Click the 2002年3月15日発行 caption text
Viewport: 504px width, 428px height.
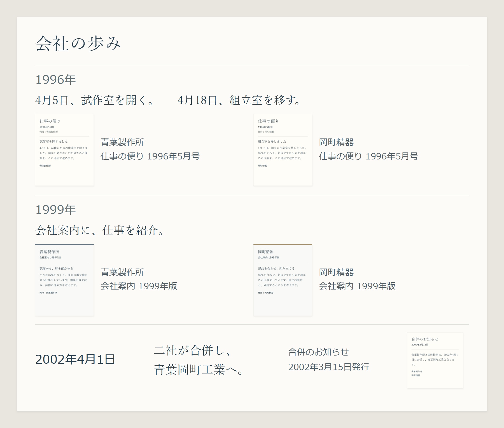coord(329,367)
